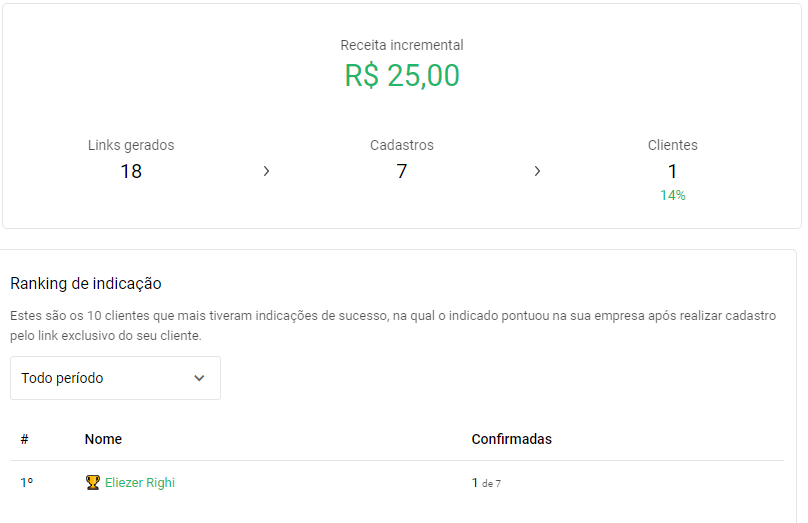Click the Links gerados count of 18
This screenshot has height=523, width=808.
[x=131, y=171]
